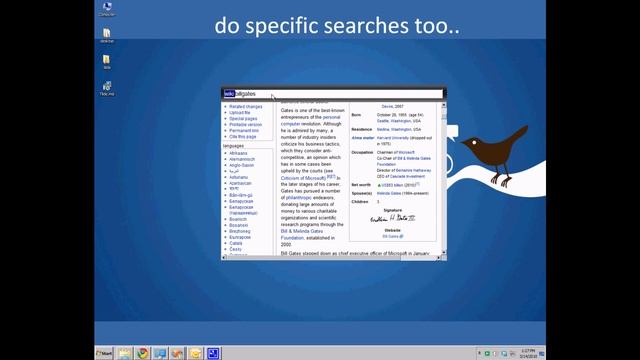Click the horizontal scrollbar right arrow
The image size is (640, 360).
[x=438, y=258]
